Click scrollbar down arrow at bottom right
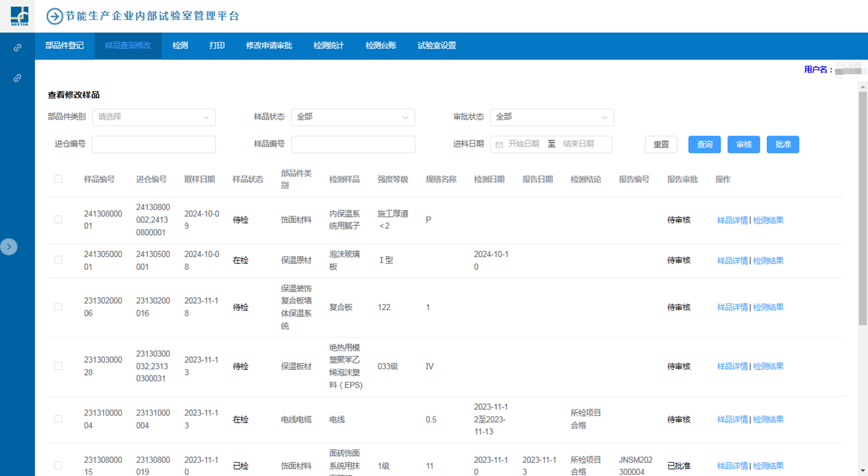The image size is (868, 476). pos(862,470)
